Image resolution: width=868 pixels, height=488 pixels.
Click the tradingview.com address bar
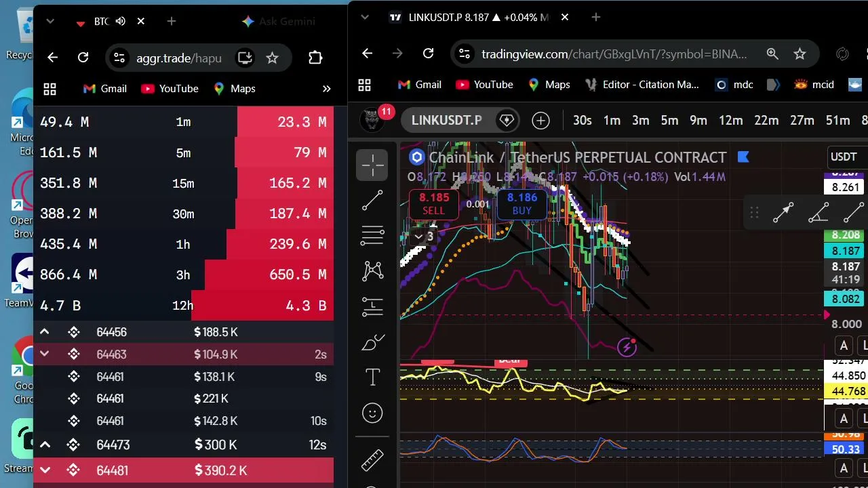coord(614,54)
